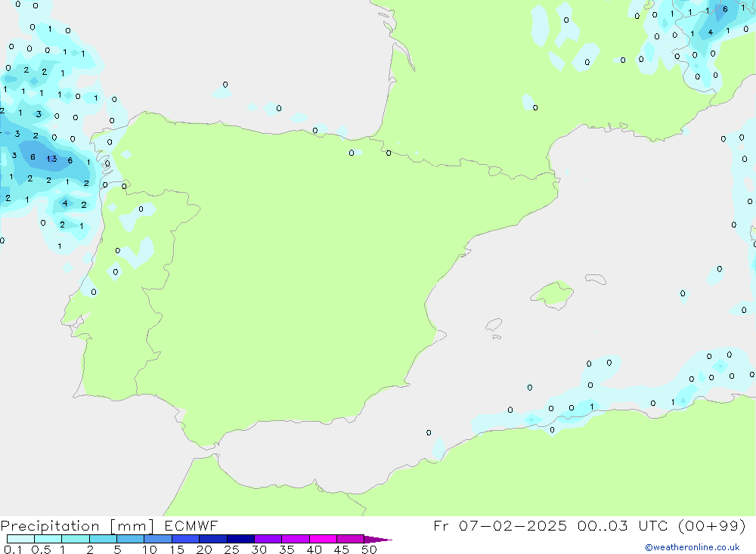Click the legend label "50"

click(370, 549)
